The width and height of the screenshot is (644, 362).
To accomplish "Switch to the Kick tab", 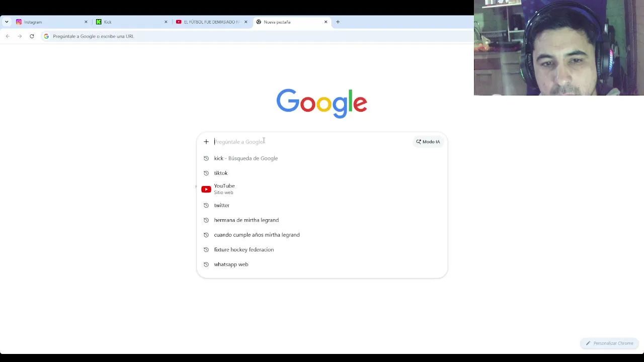I will [x=132, y=22].
